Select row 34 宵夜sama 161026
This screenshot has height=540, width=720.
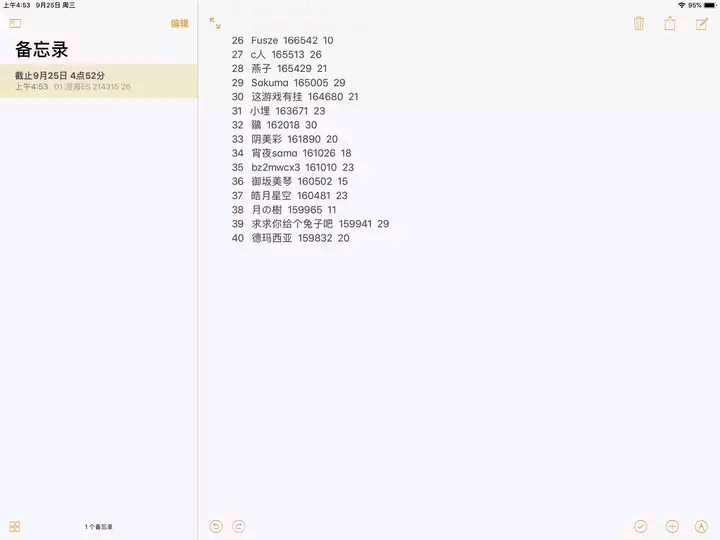[292, 153]
